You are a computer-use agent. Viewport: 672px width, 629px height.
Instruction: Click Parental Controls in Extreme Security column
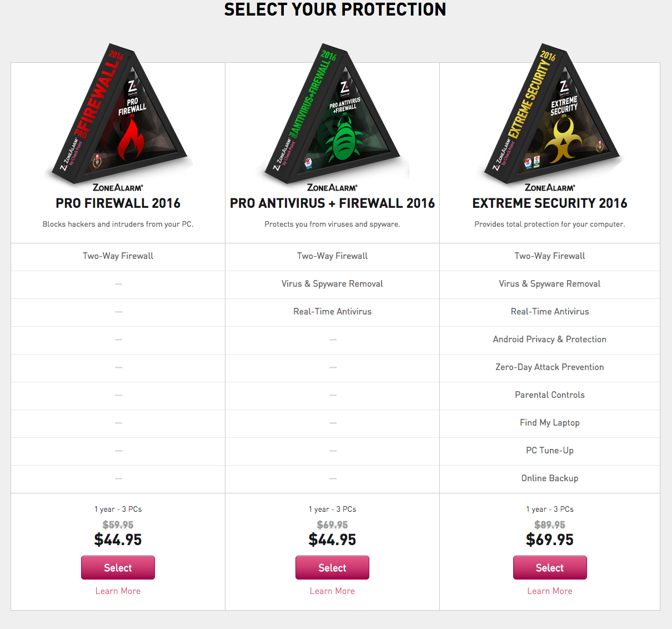pos(550,395)
